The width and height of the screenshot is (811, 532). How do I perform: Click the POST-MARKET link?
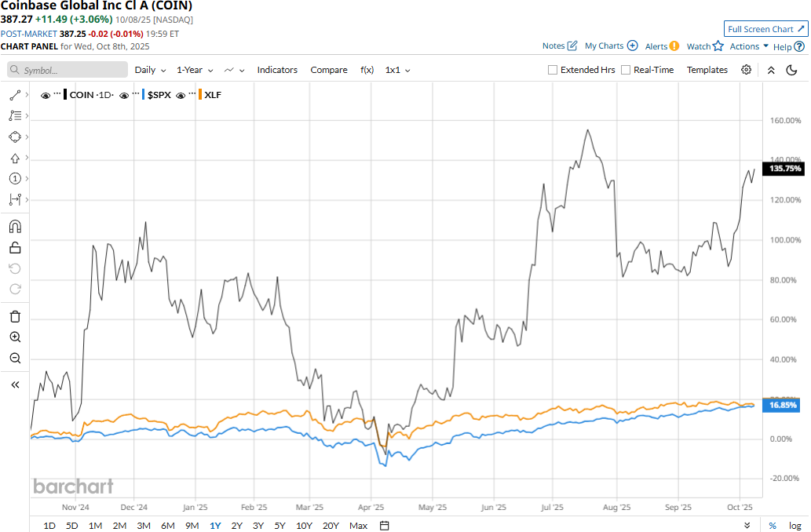28,34
